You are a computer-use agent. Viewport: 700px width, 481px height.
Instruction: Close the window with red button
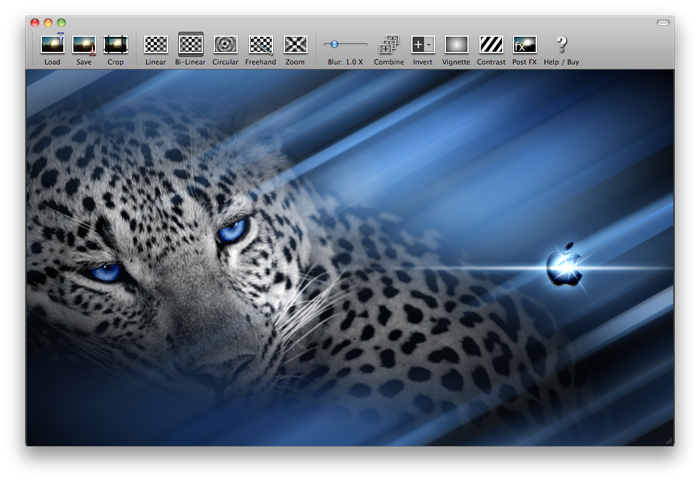point(35,23)
